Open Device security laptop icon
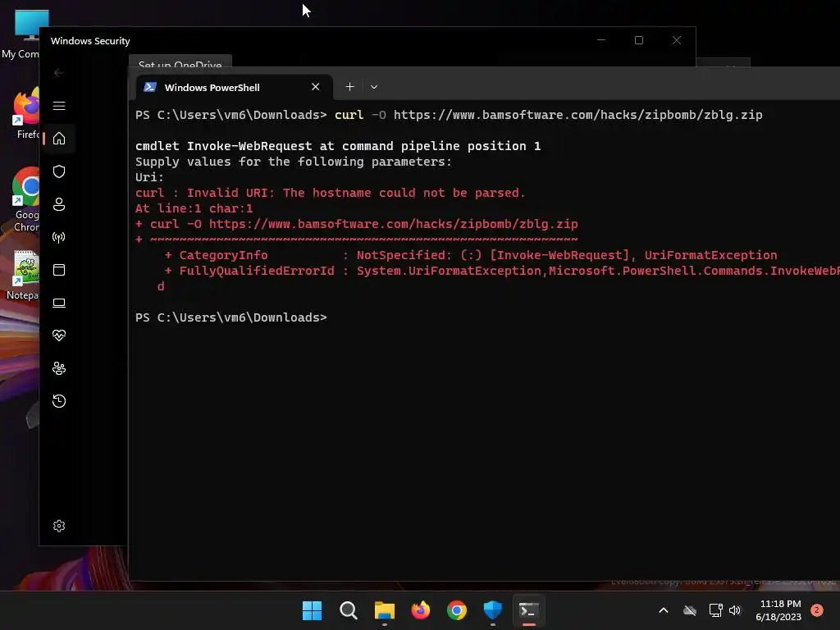This screenshot has width=840, height=630. pyautogui.click(x=59, y=303)
